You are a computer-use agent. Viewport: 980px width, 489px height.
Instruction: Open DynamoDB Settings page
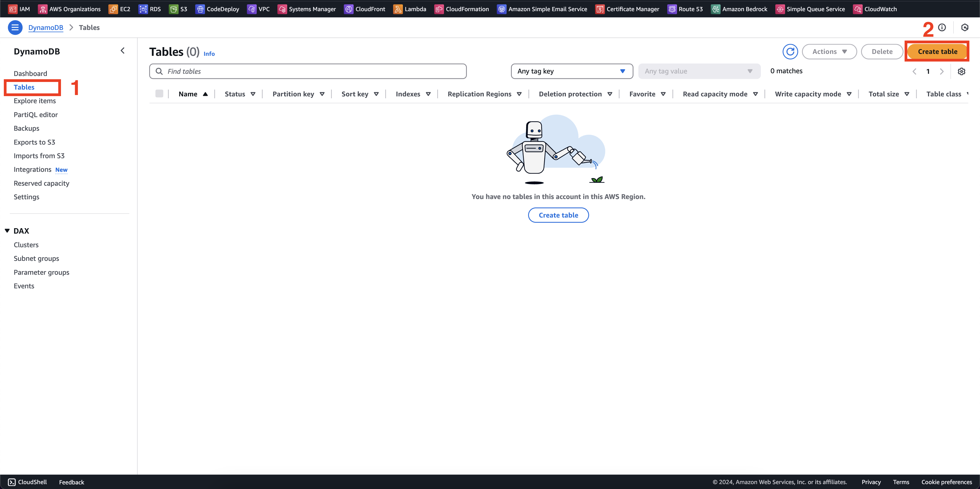[26, 197]
